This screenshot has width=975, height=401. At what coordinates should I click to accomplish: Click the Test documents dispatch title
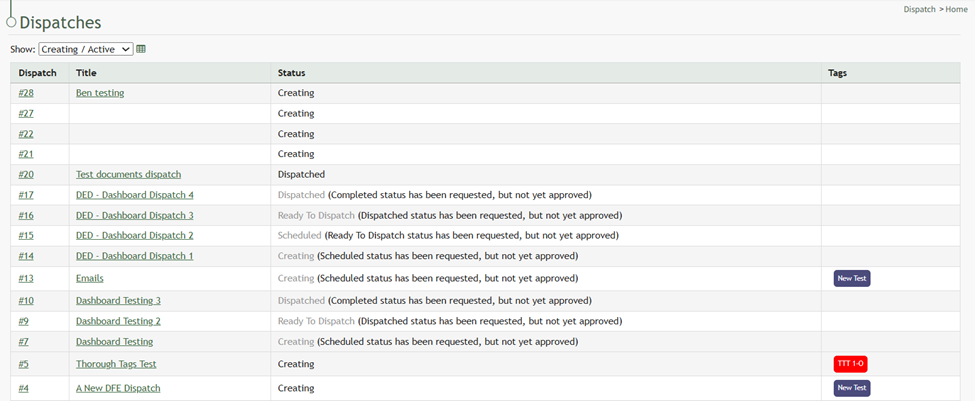(128, 174)
